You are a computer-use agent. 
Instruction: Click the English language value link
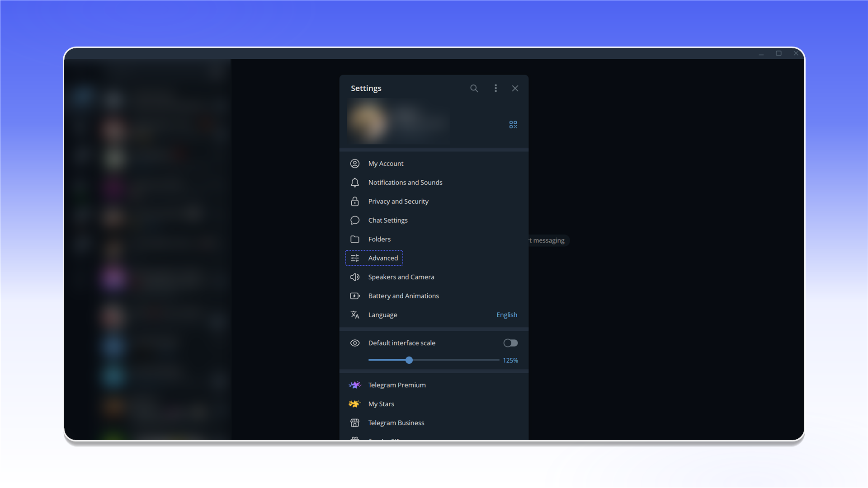pyautogui.click(x=507, y=315)
